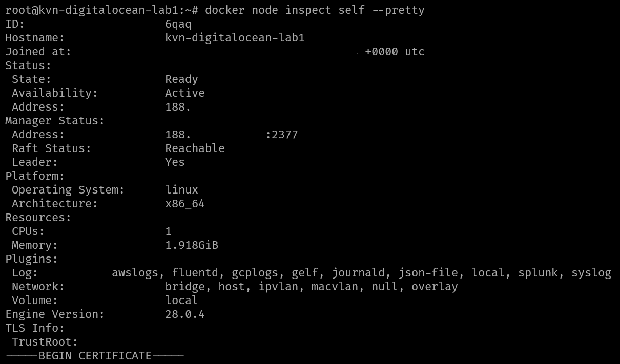The height and width of the screenshot is (364, 620).
Task: Click the Reachable raft status value
Action: tap(195, 148)
